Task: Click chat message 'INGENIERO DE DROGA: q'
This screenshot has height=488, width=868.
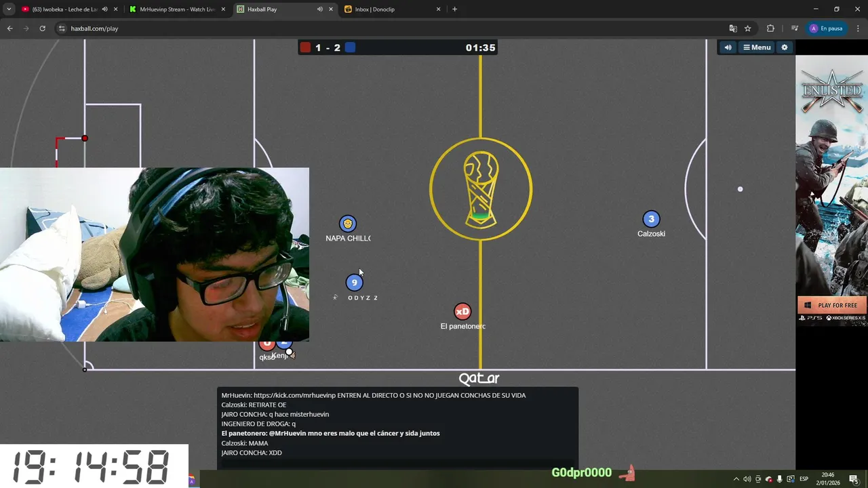Action: (258, 424)
